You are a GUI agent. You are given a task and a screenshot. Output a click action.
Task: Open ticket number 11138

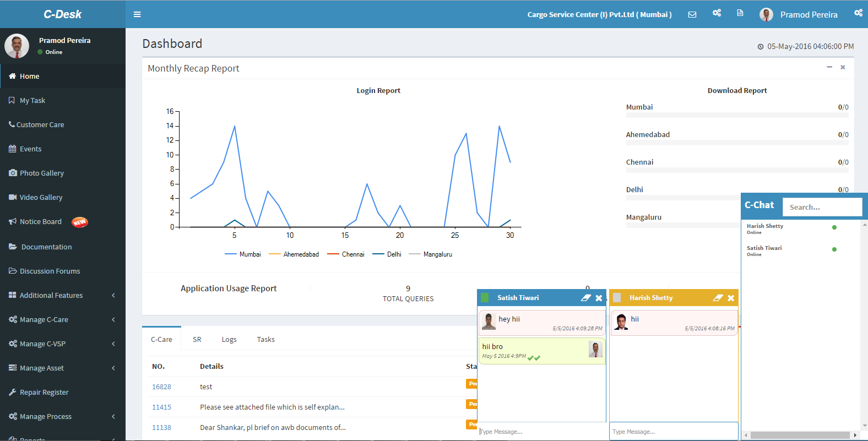coord(161,427)
